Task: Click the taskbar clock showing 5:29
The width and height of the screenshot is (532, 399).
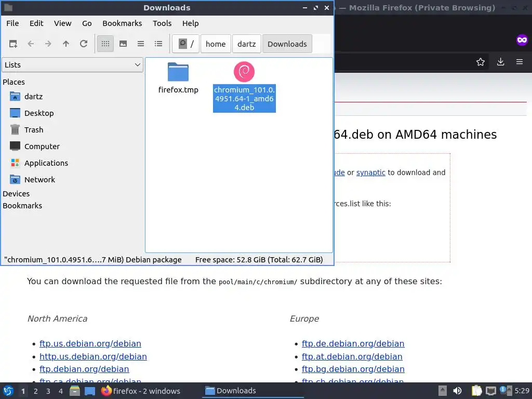Action: coord(522,391)
